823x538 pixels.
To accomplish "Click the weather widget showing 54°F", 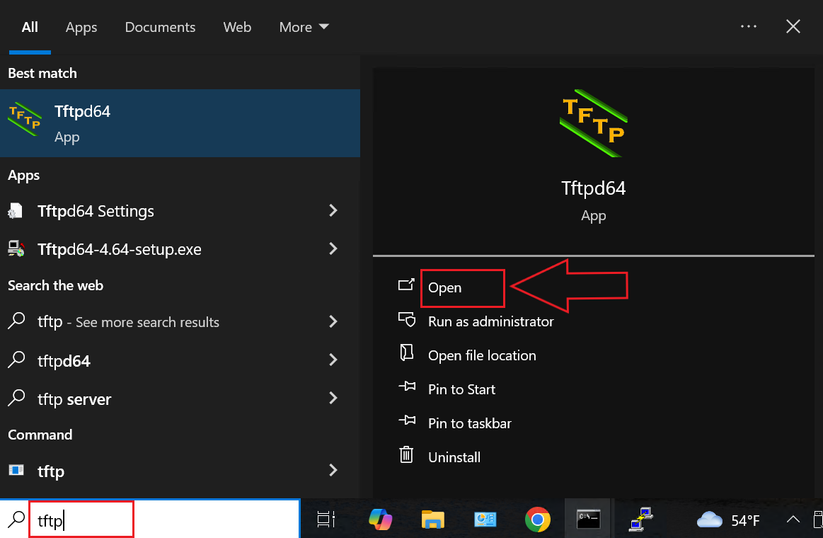I will [729, 520].
